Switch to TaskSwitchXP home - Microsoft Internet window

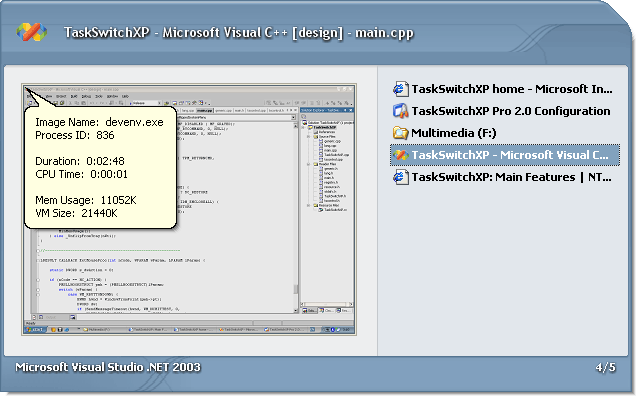505,89
